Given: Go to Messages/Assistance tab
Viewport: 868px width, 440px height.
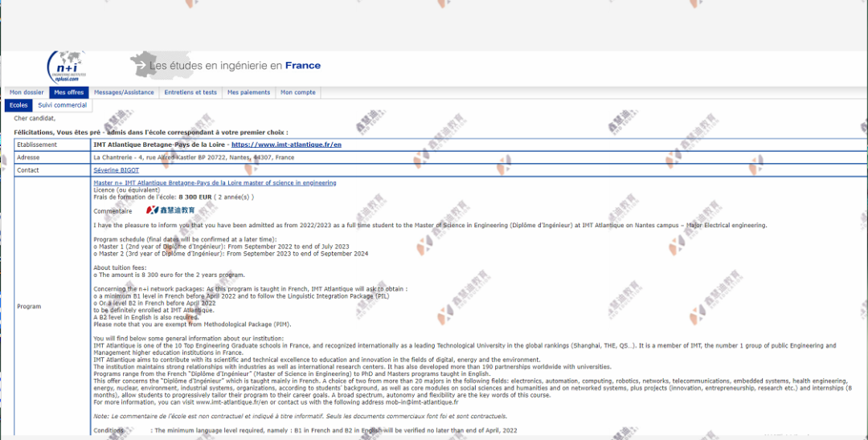Looking at the screenshot, I should point(124,92).
